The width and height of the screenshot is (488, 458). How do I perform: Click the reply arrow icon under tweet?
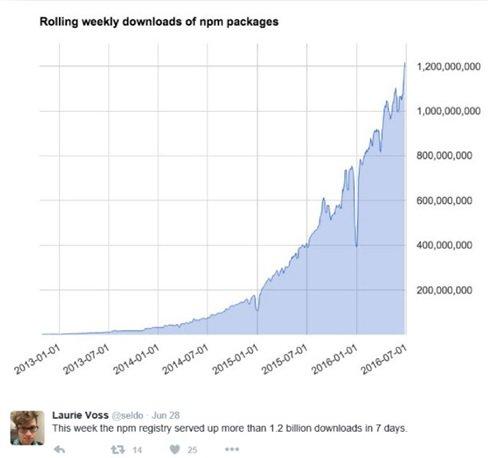59,449
